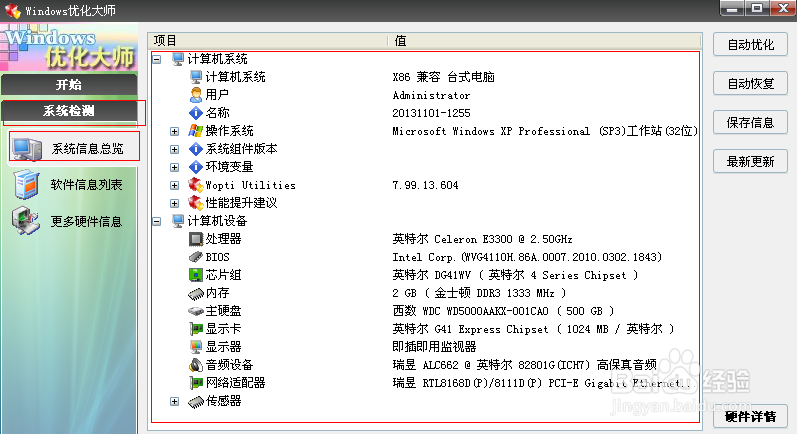797x434 pixels.
Task: Expand the 操作系统 tree node
Action: tap(174, 131)
